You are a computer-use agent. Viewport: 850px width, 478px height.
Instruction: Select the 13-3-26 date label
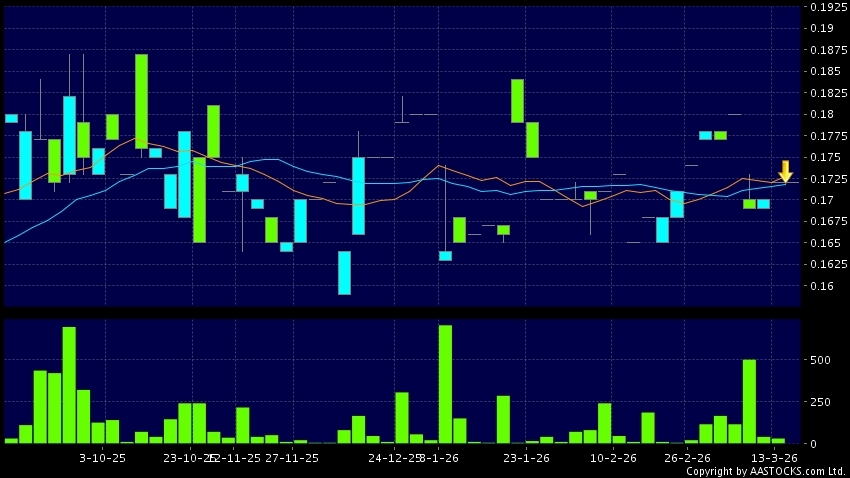[x=774, y=457]
